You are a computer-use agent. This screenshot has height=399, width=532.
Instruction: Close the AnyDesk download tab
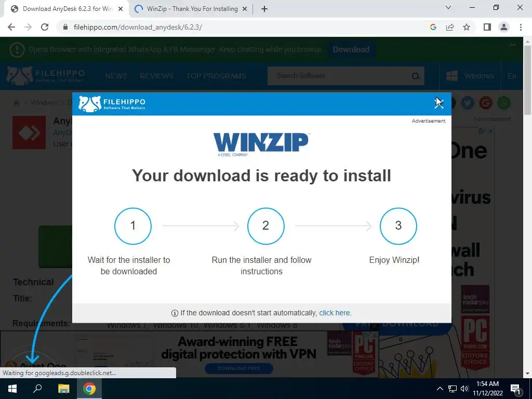click(x=121, y=9)
